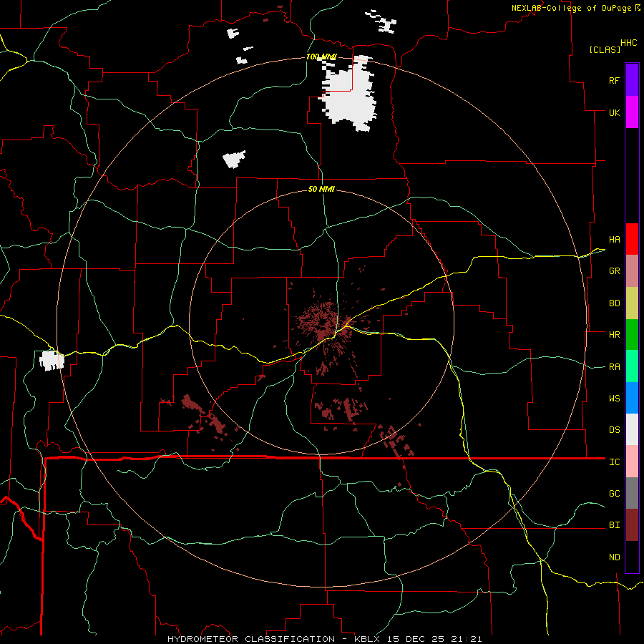Click the [CLAS] unit label
The height and width of the screenshot is (644, 644).
pyautogui.click(x=605, y=50)
